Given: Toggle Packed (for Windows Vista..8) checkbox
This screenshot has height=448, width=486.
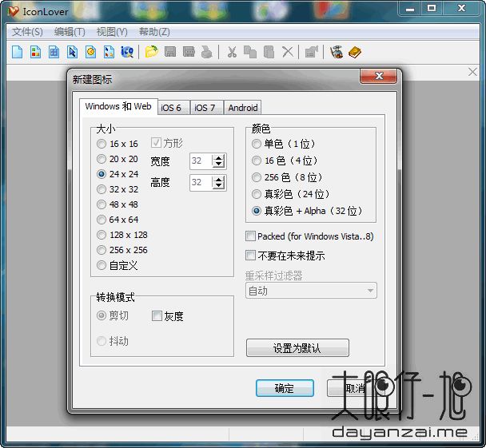Looking at the screenshot, I should click(309, 236).
